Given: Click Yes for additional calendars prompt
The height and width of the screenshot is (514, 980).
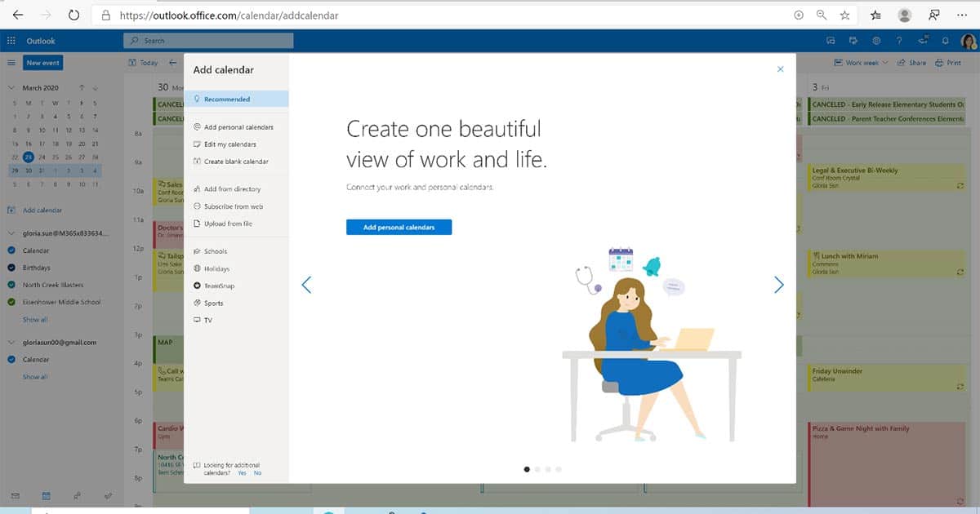Looking at the screenshot, I should coord(242,473).
